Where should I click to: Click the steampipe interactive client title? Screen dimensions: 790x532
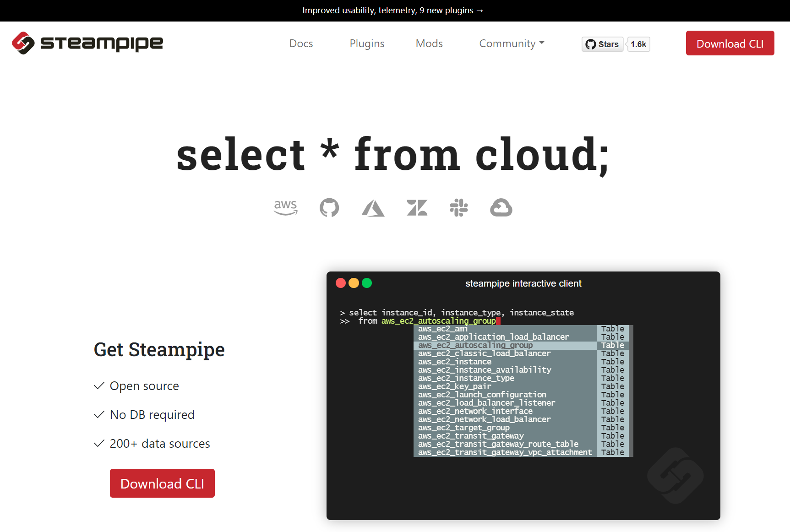pos(523,283)
